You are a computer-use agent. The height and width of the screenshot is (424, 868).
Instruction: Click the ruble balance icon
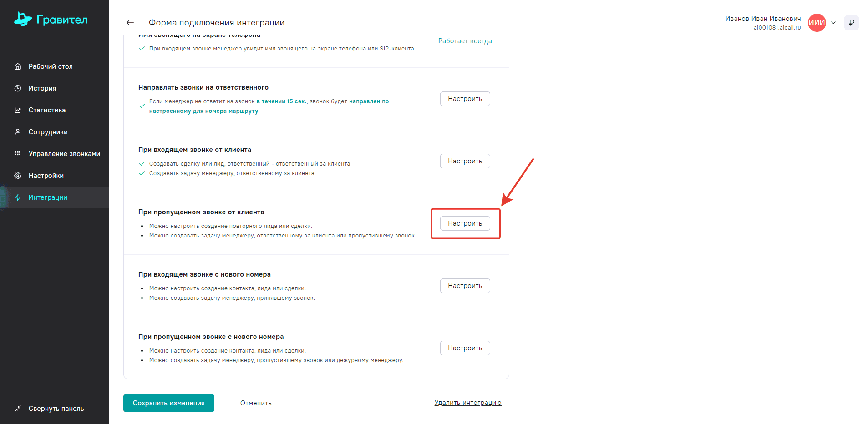851,23
